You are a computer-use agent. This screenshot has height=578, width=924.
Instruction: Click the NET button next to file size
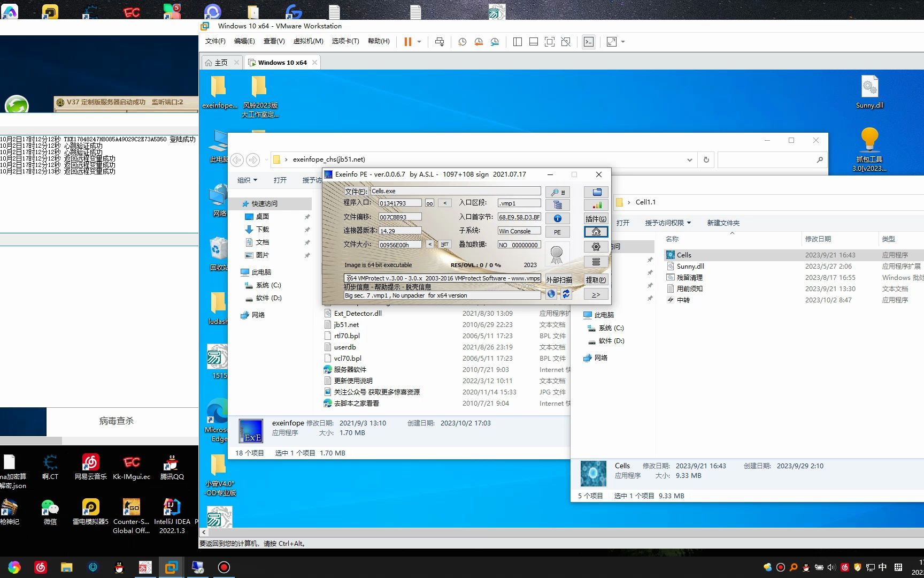click(444, 244)
